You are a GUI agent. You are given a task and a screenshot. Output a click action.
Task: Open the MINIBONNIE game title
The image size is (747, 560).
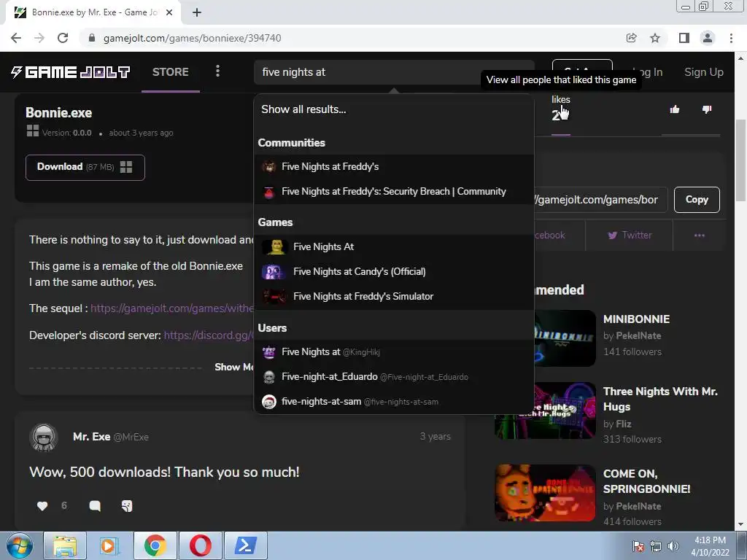(636, 319)
